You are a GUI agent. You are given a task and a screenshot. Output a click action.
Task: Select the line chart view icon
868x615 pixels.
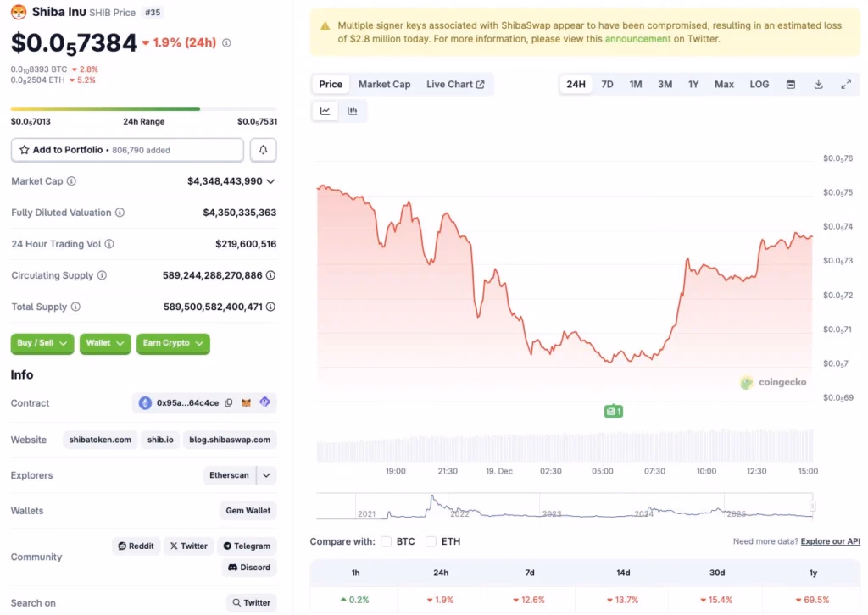[x=325, y=111]
